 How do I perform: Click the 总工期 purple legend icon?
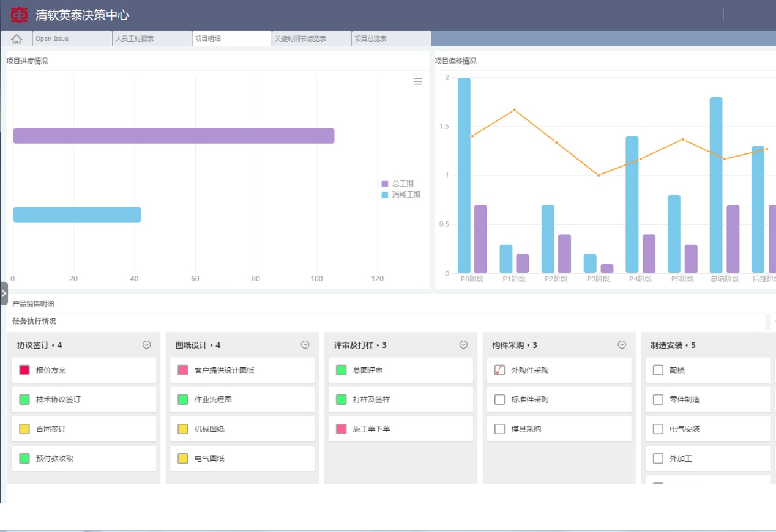385,184
